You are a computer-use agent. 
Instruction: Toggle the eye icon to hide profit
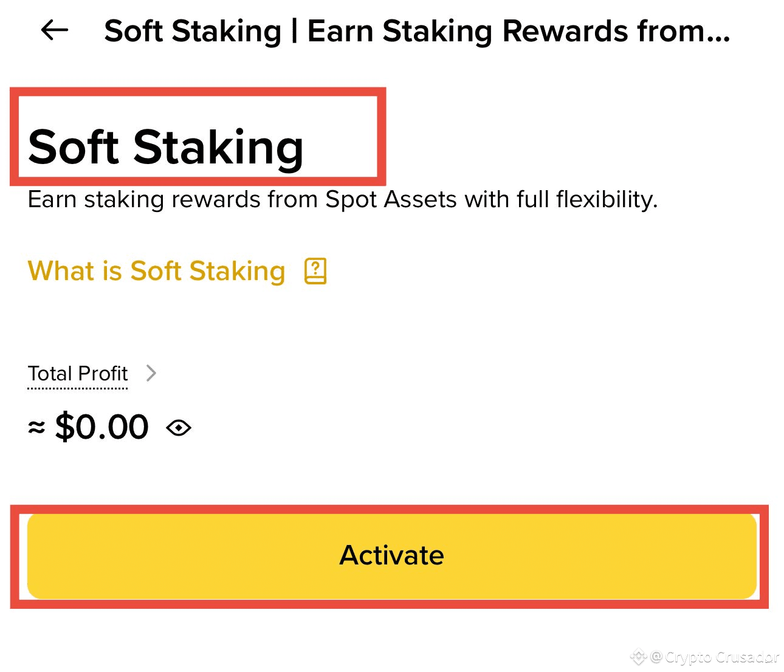tap(179, 428)
